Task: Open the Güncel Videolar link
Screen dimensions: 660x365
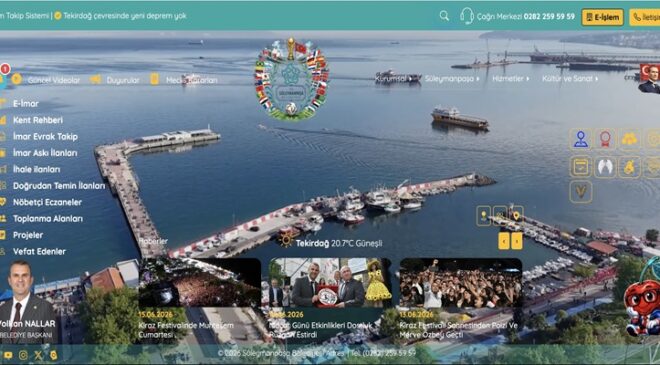Action: (53, 80)
